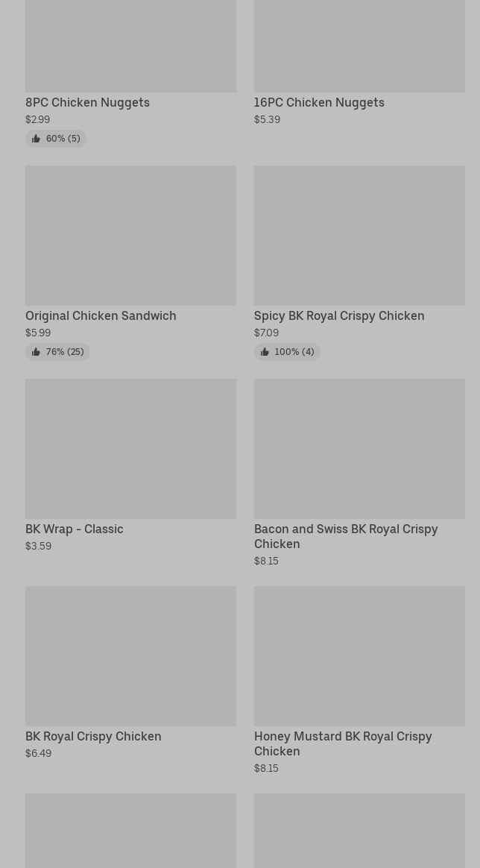Screen dimensions: 480x868
Task: Click thumbs-up icon under Spicy BK Royal Crispy Chicken
Action: pos(265,352)
